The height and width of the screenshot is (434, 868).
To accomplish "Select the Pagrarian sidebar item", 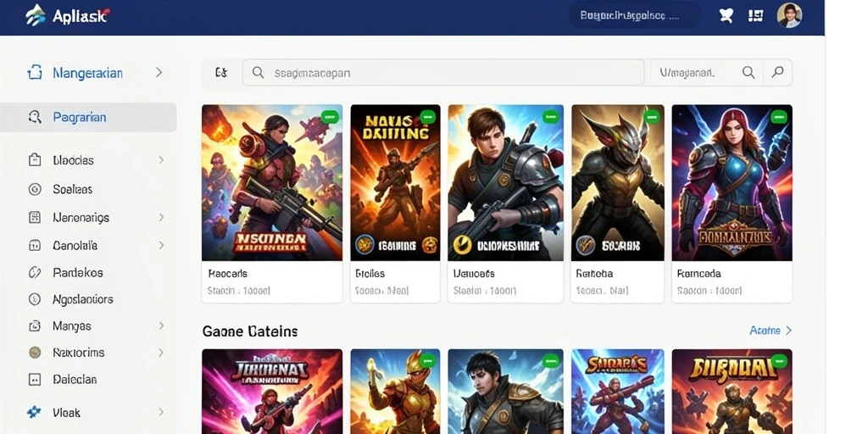I will point(88,117).
